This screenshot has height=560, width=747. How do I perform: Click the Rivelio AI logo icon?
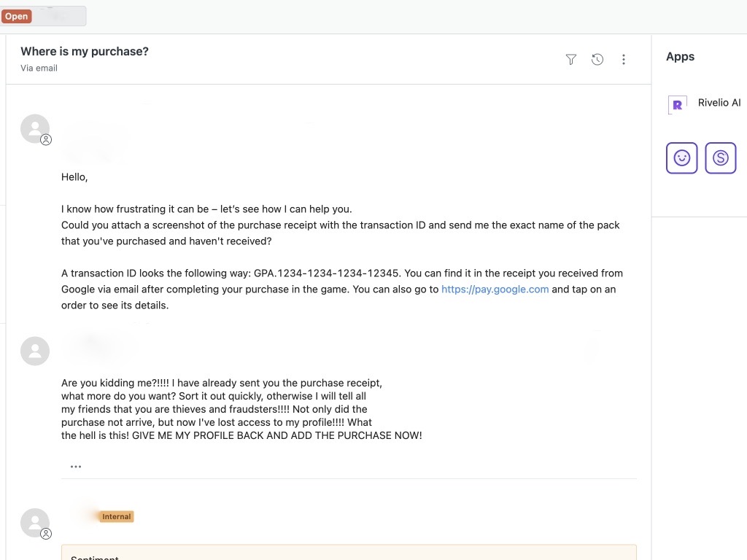[x=678, y=104]
